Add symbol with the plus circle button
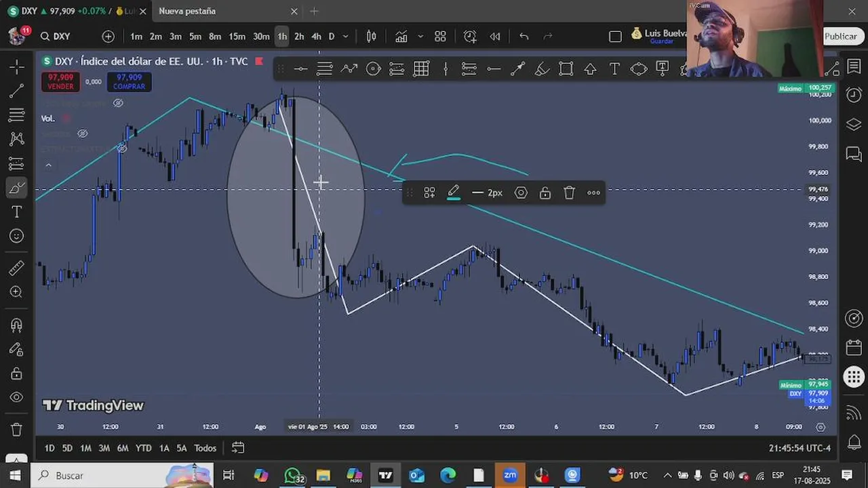 click(108, 37)
